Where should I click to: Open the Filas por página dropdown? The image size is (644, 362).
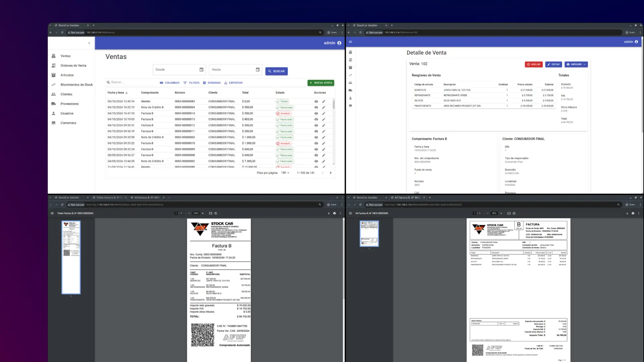(x=285, y=173)
